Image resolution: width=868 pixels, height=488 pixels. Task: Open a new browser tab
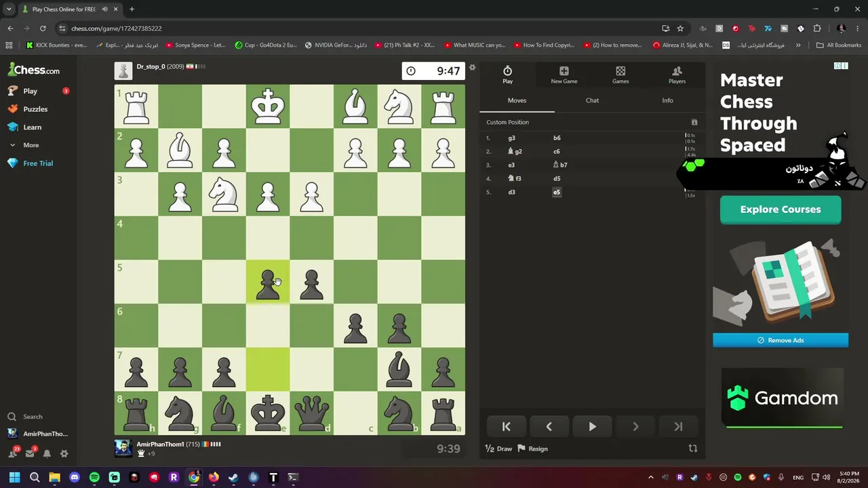132,9
